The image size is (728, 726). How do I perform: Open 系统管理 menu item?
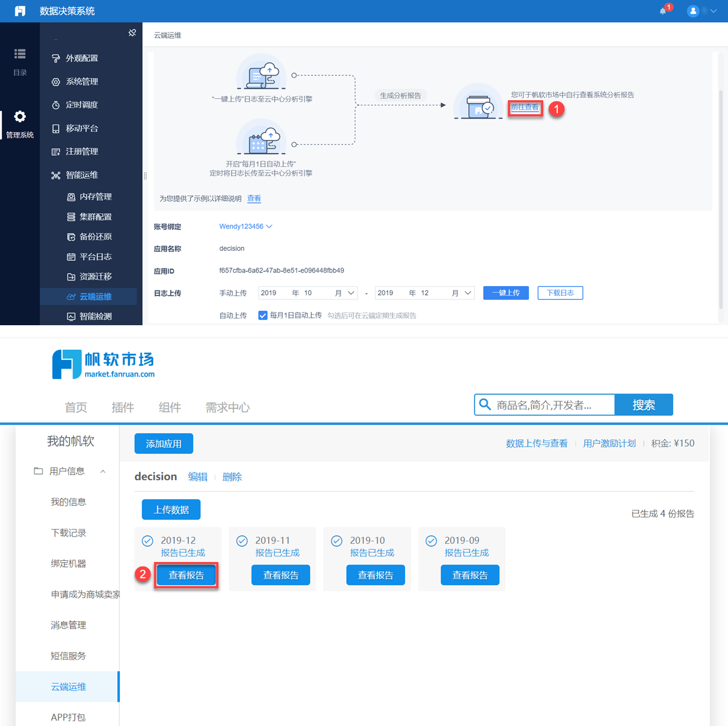point(82,82)
